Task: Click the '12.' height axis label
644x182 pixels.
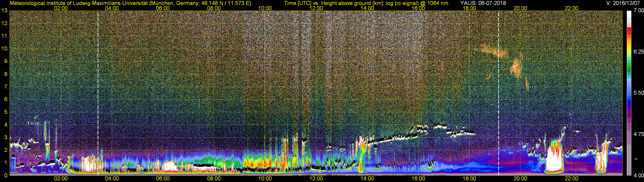Action: pos(5,23)
